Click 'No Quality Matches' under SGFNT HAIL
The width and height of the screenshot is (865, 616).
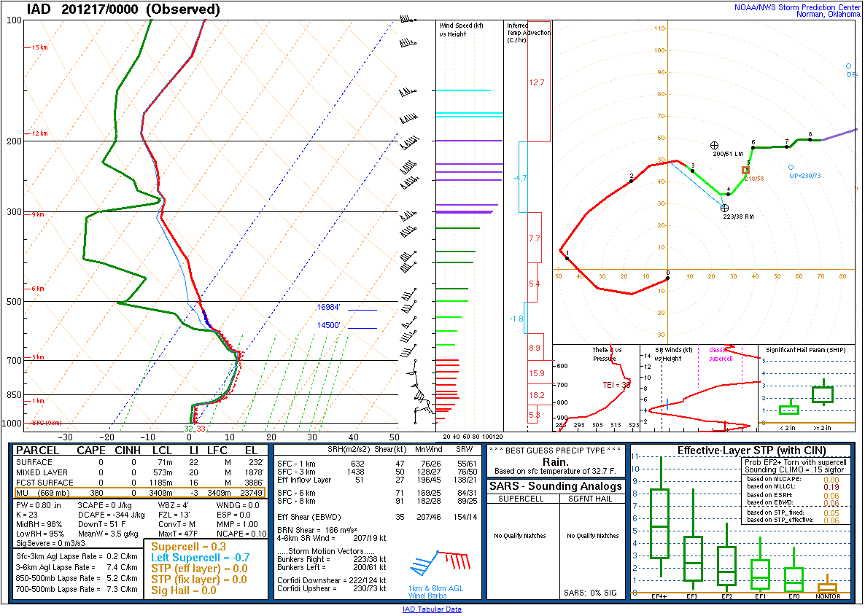point(592,536)
